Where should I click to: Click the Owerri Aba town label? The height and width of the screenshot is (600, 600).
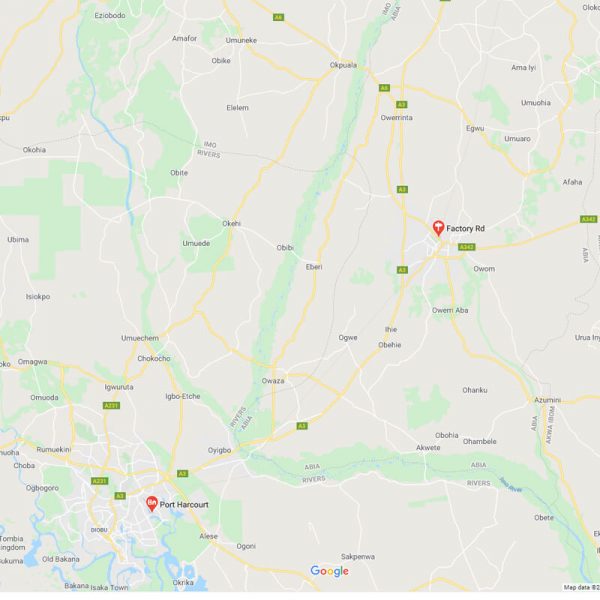450,310
